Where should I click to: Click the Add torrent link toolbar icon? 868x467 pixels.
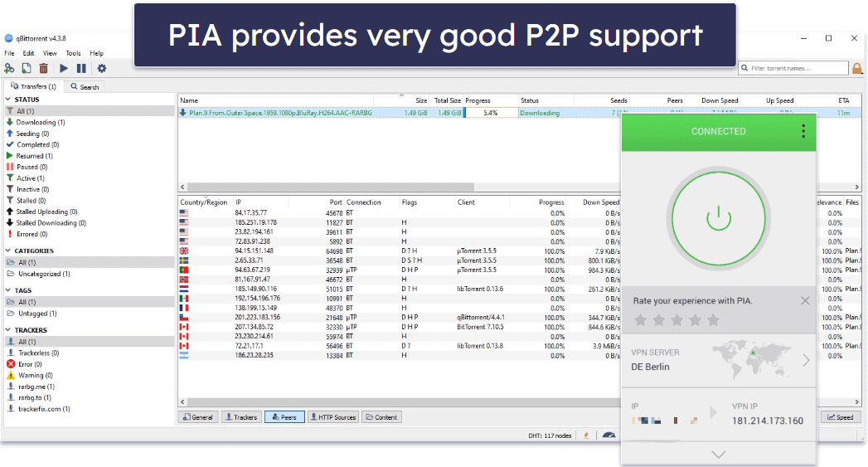coord(9,68)
